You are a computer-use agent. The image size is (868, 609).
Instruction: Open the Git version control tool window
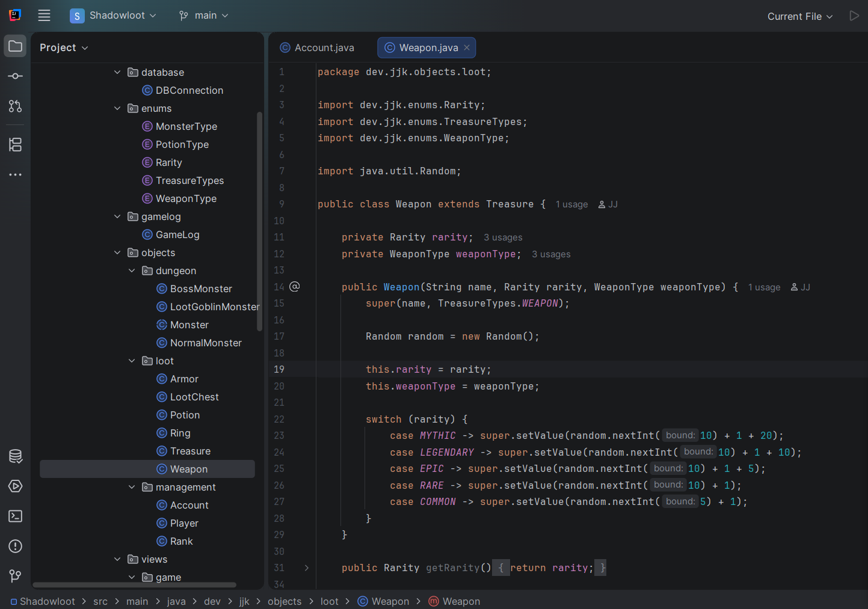tap(15, 577)
